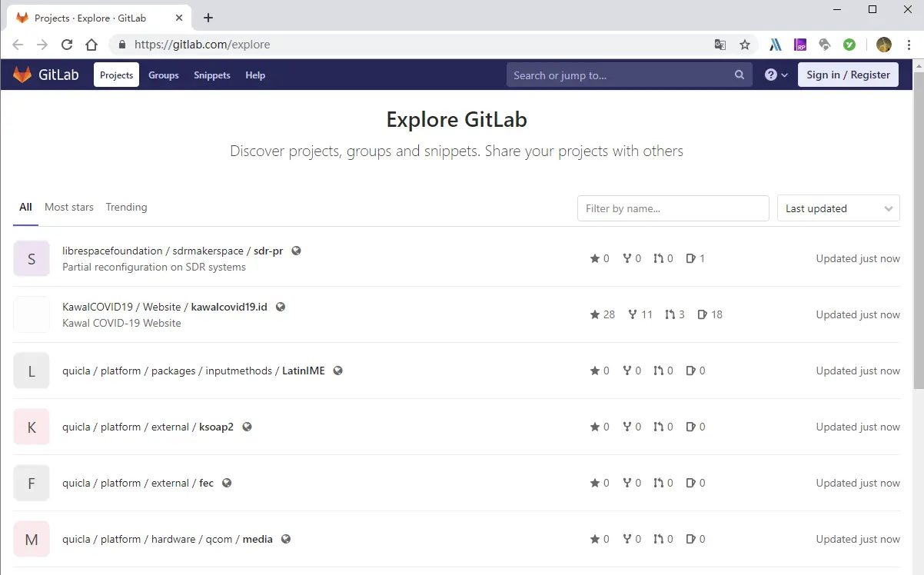Open the help question mark menu
Image resolution: width=924 pixels, height=575 pixels.
coord(776,75)
